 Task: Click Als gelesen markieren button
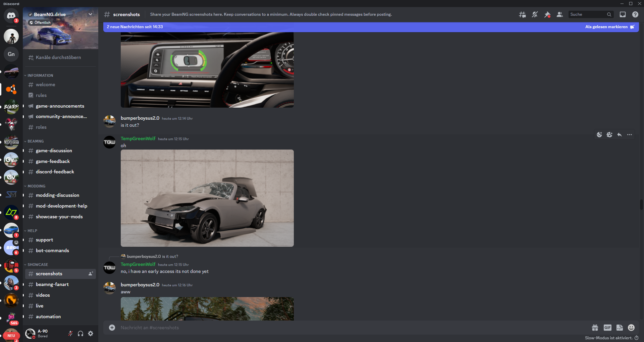coord(610,27)
